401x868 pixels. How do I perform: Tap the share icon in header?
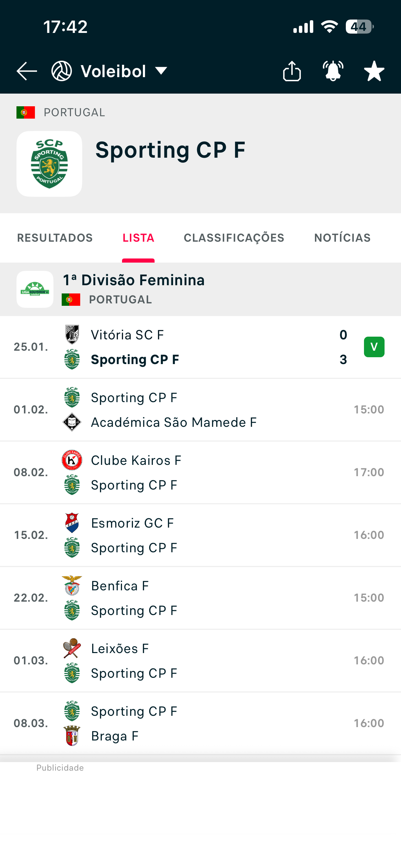click(292, 71)
